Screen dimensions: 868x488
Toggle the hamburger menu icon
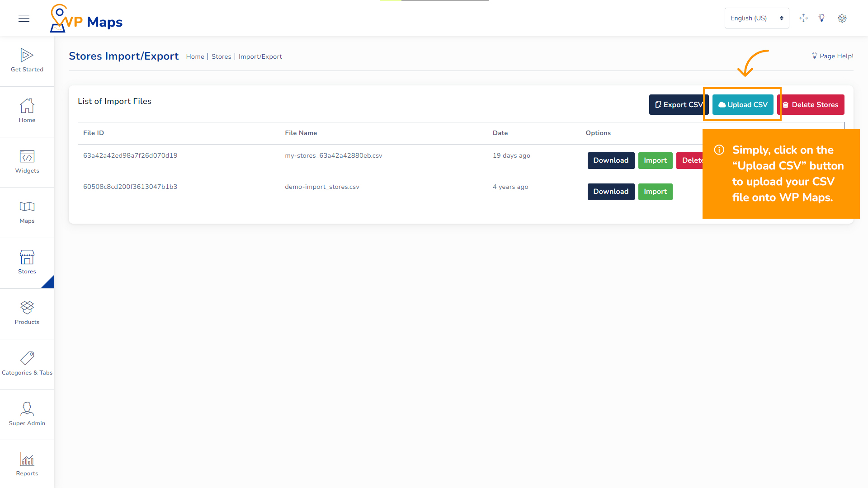[x=24, y=18]
